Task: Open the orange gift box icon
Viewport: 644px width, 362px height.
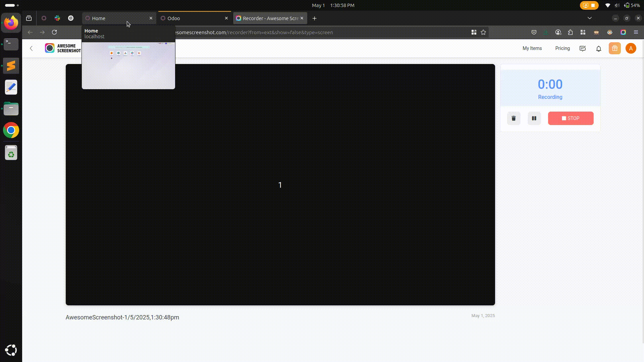Action: point(614,49)
